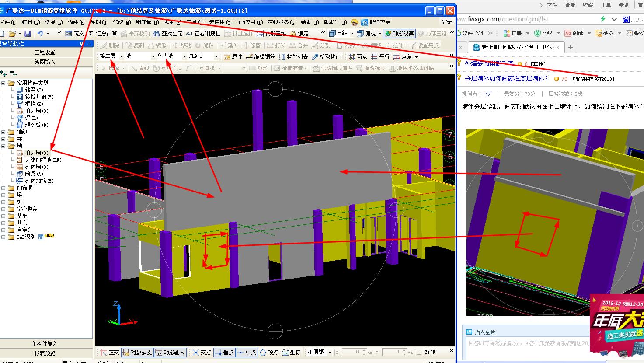
Task: Click the undo arrow icon
Action: point(40,33)
